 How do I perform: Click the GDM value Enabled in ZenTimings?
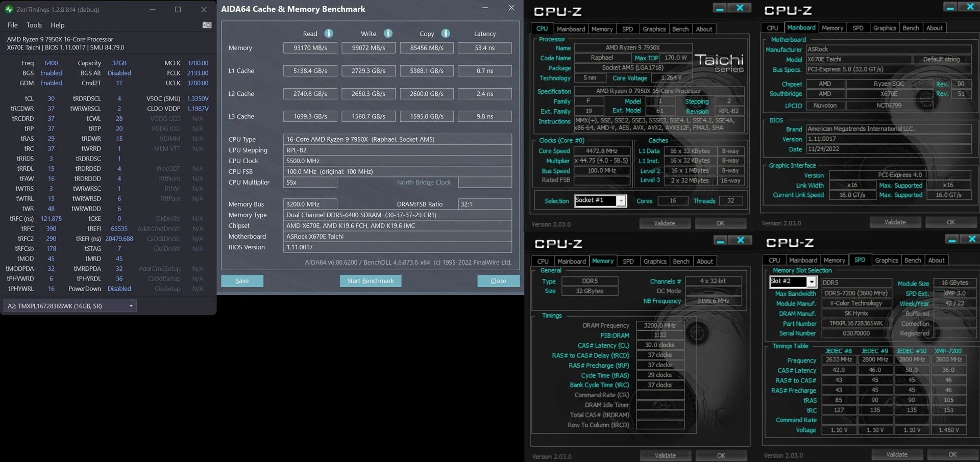(x=51, y=83)
